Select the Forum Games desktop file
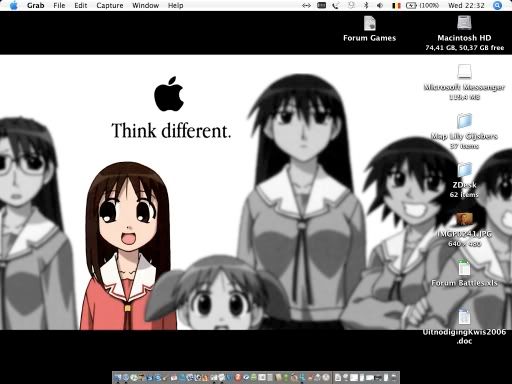512x384 pixels. click(x=370, y=23)
